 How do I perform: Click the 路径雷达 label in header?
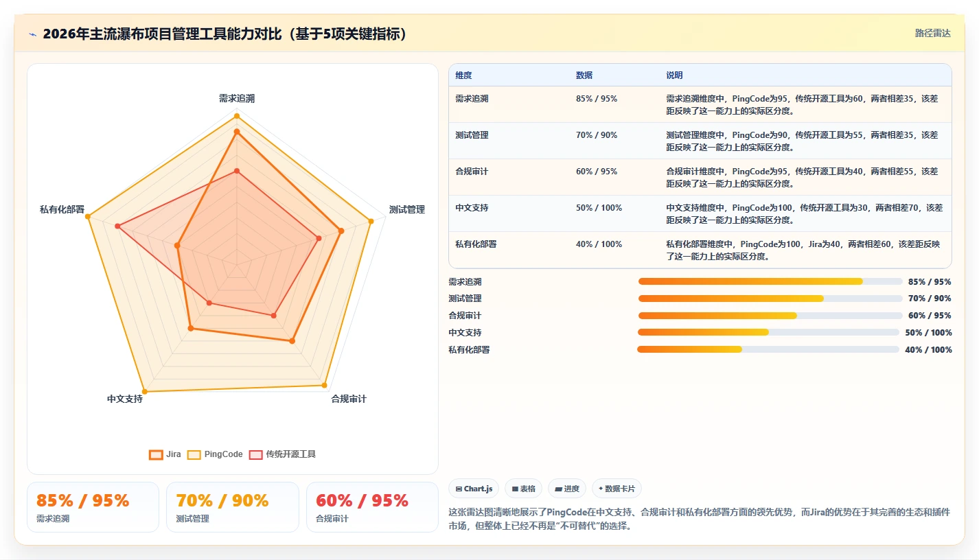point(933,33)
